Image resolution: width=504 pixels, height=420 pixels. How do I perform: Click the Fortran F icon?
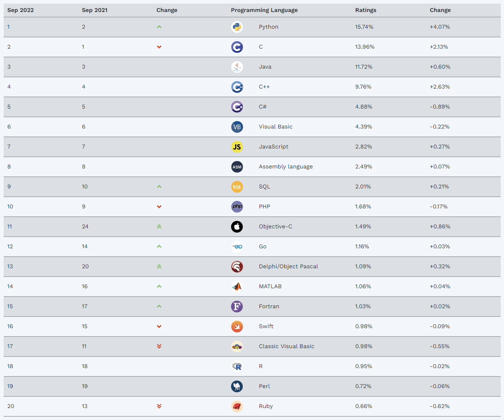click(237, 306)
